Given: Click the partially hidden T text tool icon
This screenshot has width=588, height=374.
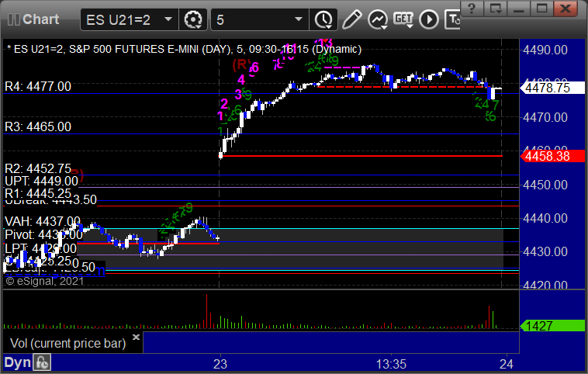Looking at the screenshot, I should tap(452, 19).
